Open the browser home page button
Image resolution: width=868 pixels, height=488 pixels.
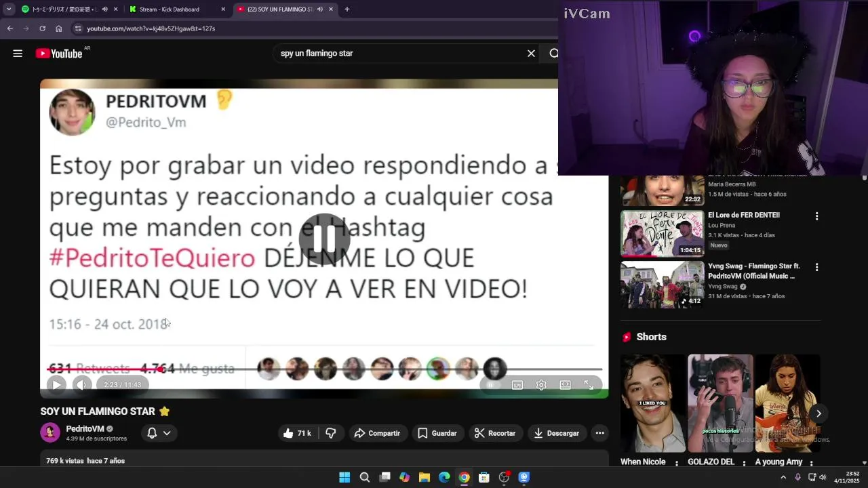[59, 28]
